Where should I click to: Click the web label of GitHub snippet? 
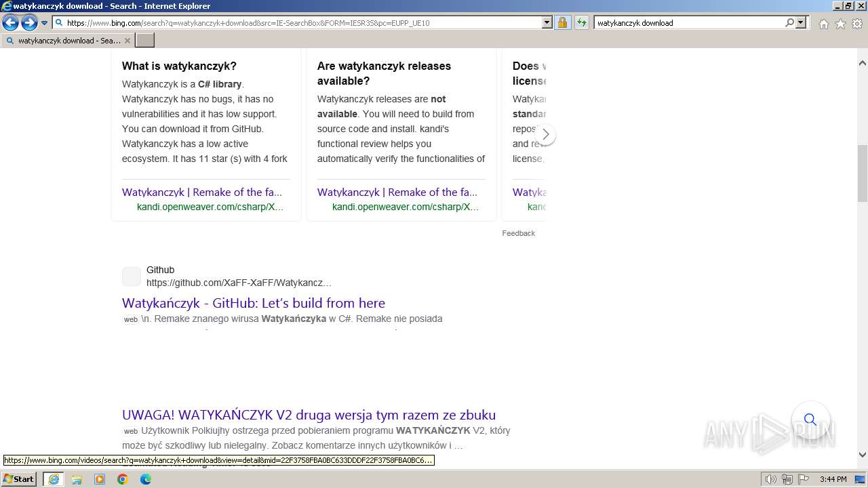click(131, 319)
